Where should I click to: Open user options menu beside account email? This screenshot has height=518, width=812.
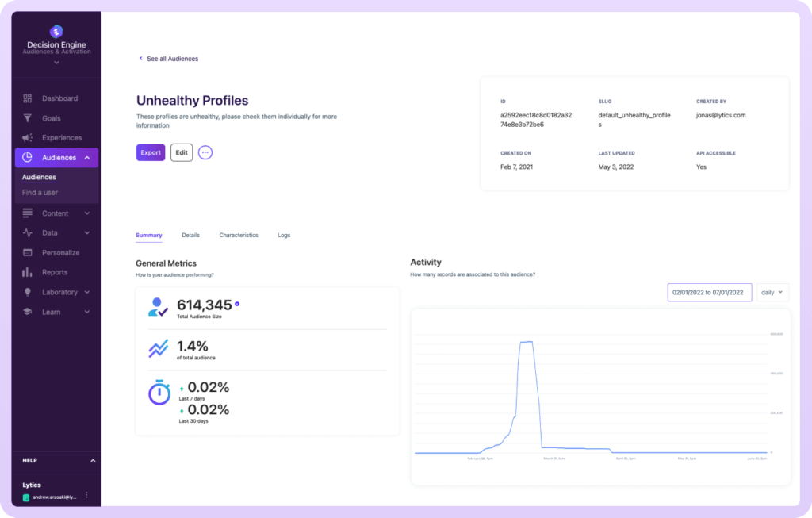tap(86, 496)
